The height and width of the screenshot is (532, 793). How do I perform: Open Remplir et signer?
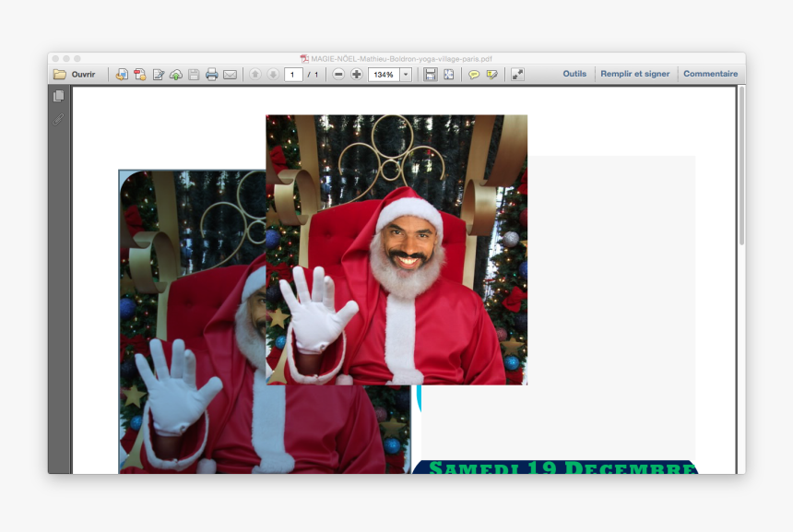[x=634, y=73]
